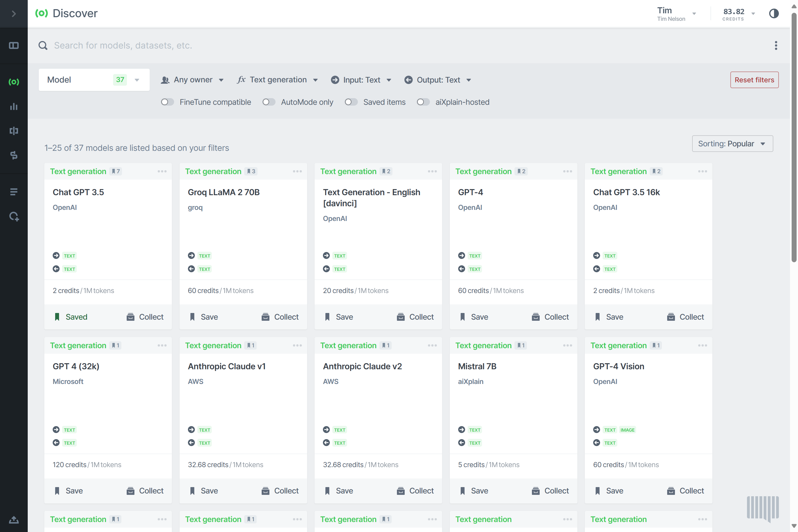Enable FineTune compatible toggle
This screenshot has width=798, height=532.
pyautogui.click(x=167, y=102)
